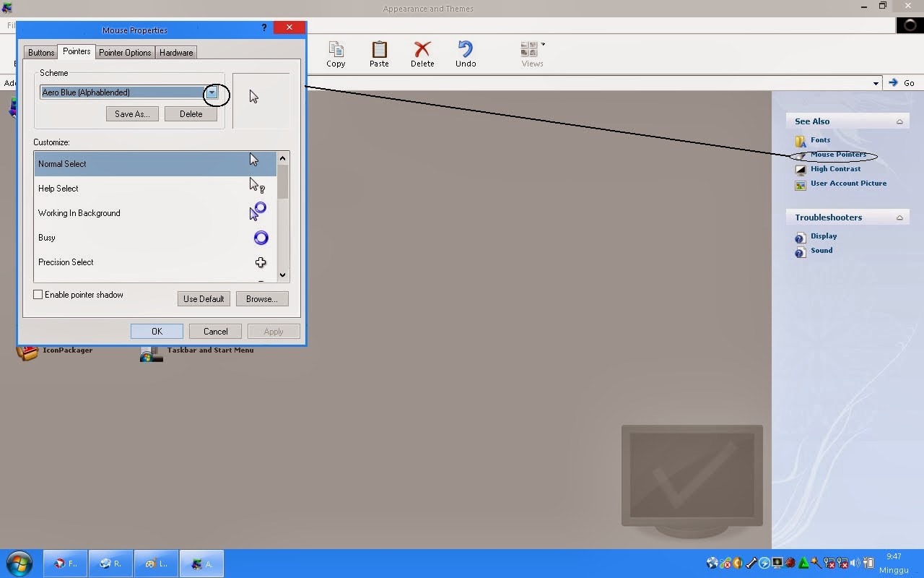
Task: Open the Display troubleshooter
Action: [x=824, y=236]
